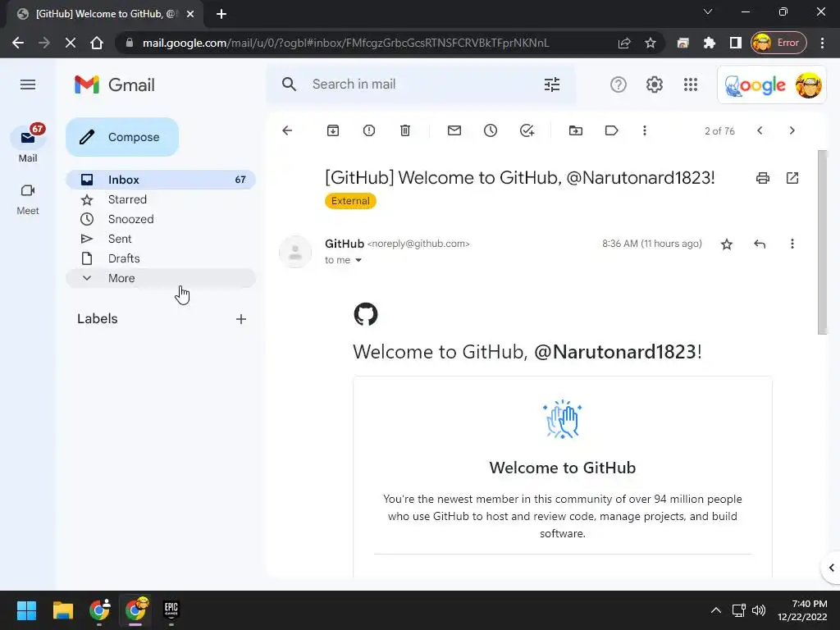Go back in browser history
Viewport: 840px width, 630px height.
[18, 43]
